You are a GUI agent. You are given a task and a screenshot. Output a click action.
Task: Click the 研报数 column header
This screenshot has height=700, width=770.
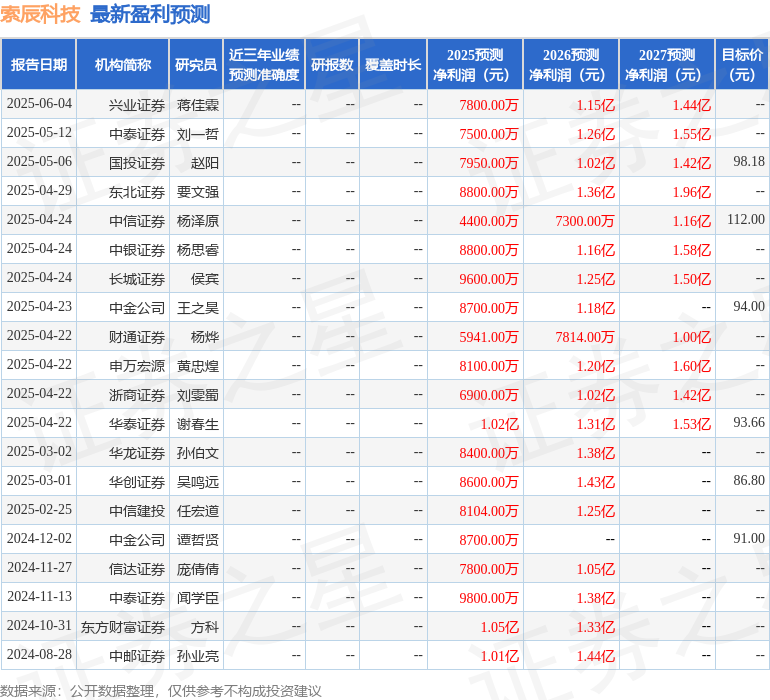click(332, 65)
